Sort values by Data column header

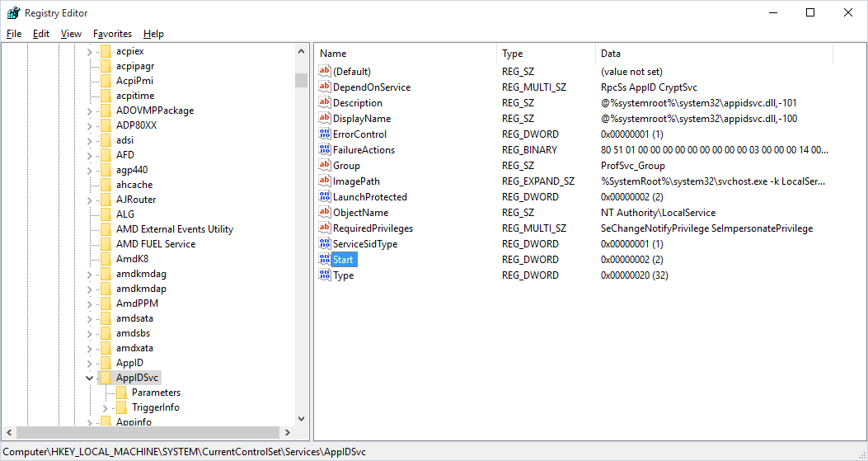pyautogui.click(x=714, y=53)
